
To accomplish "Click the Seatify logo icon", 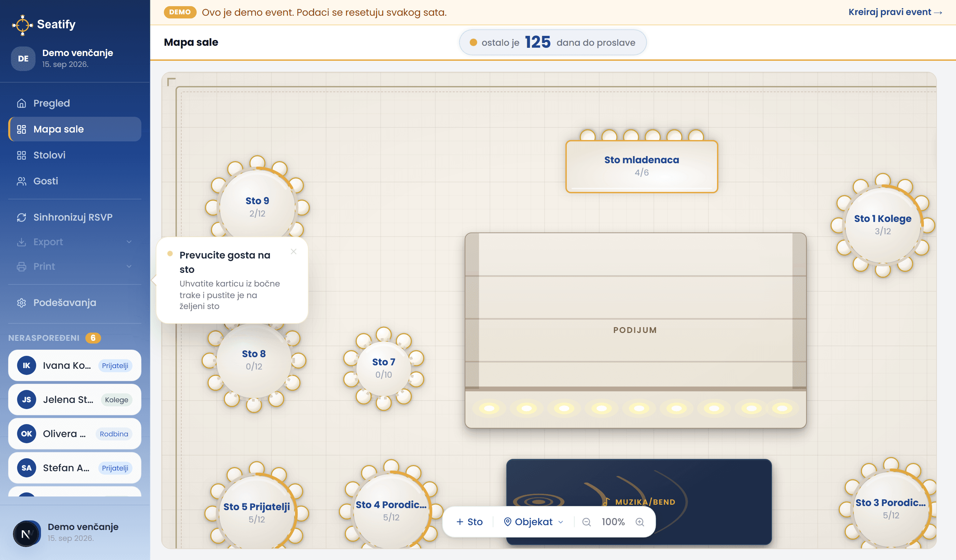I will coord(23,25).
